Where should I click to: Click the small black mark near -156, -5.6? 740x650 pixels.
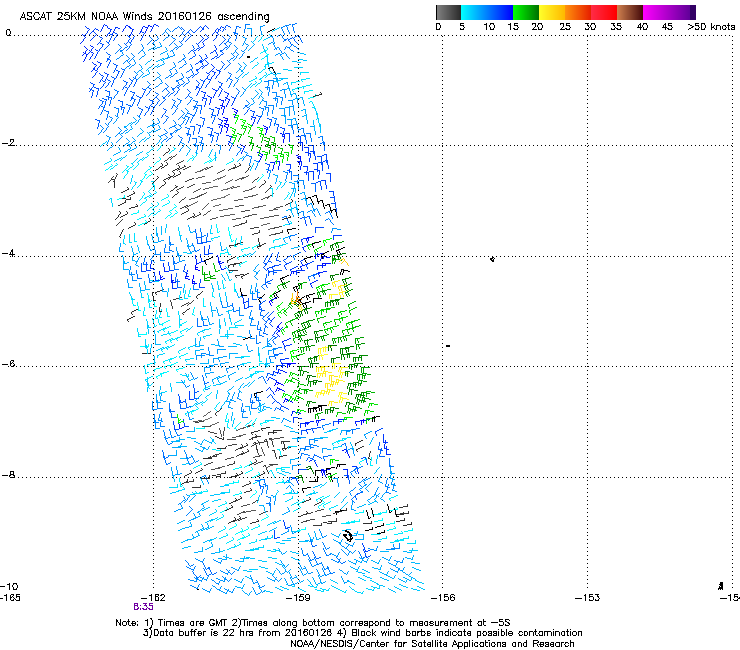click(x=448, y=346)
